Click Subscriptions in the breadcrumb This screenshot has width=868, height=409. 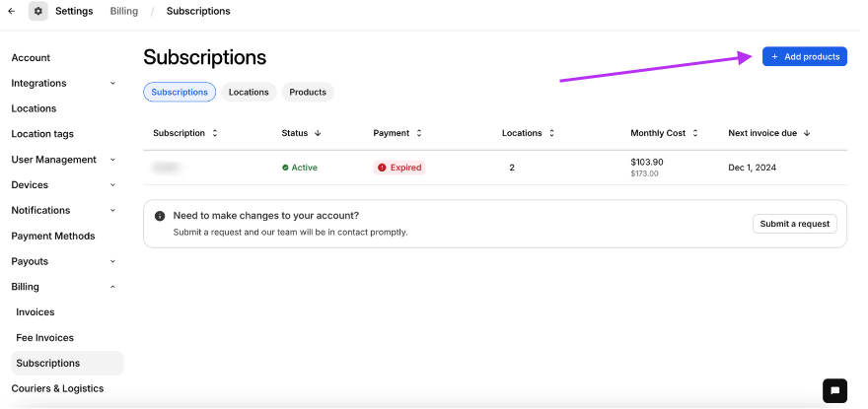[198, 11]
